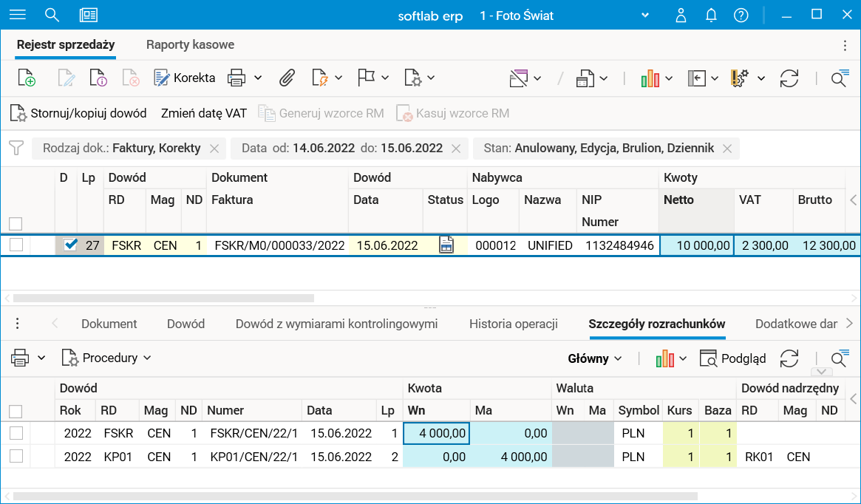861x504 pixels.
Task: Select the KP01/CEN/22/1 row checkbox
Action: [x=16, y=457]
